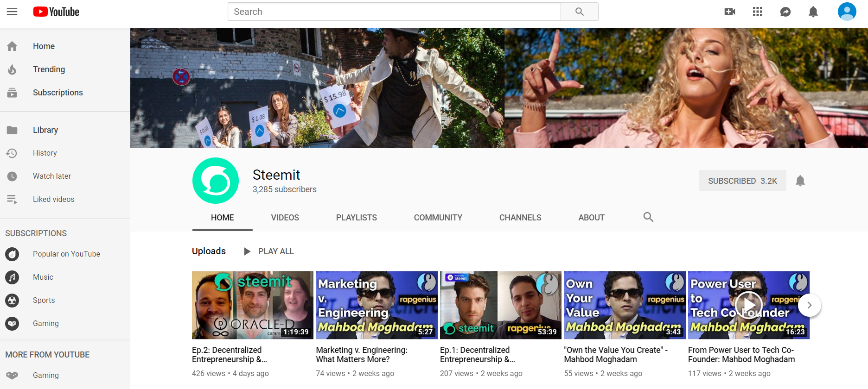Focus the Search input field
This screenshot has height=389, width=868.
pos(394,12)
